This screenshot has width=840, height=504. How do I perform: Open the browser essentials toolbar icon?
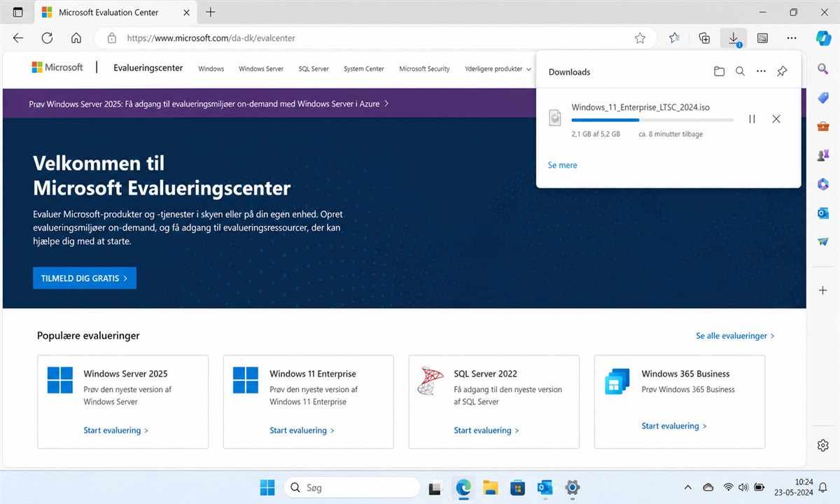pos(763,38)
